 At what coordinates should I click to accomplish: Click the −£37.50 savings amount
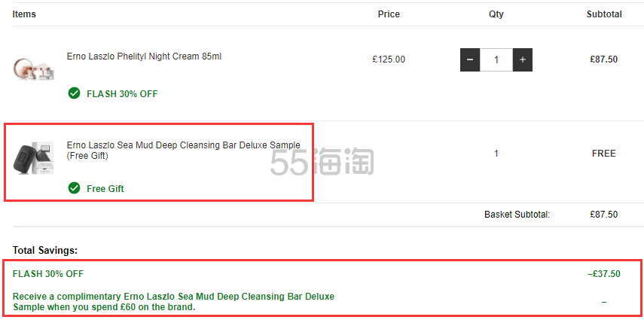point(604,274)
